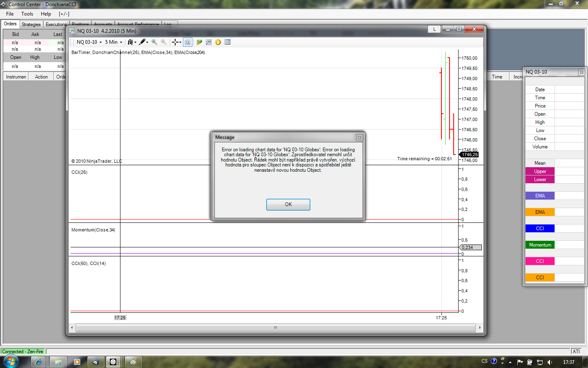
Task: Click the power plug tray icon
Action: (530, 362)
